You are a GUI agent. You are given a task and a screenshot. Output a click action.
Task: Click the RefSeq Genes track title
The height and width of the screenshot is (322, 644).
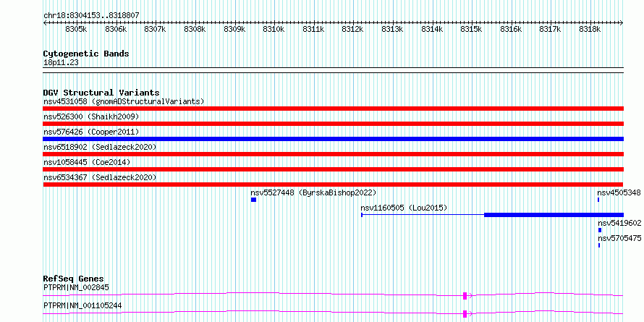[x=73, y=279]
